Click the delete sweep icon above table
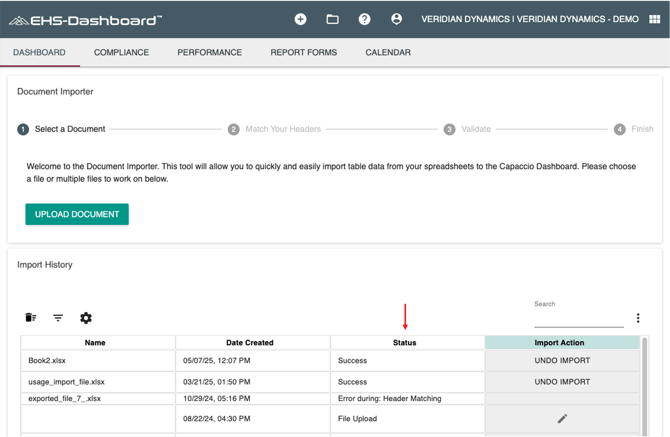The image size is (670, 437). click(x=31, y=318)
